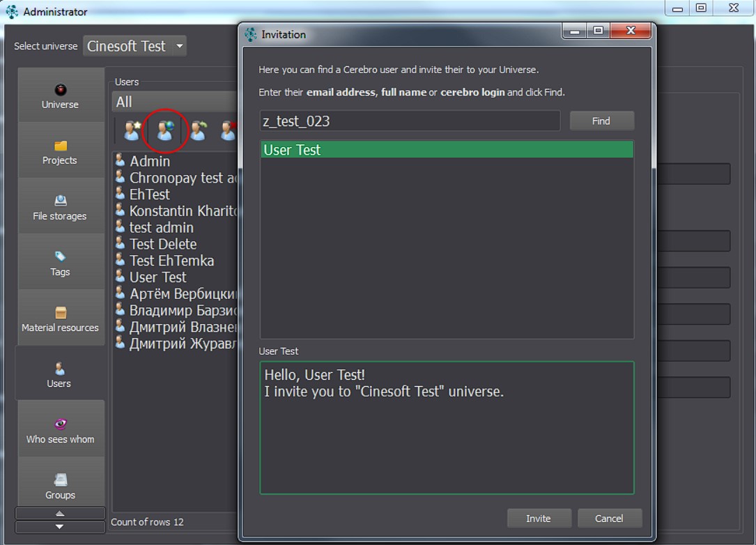Select User Test in search results

click(447, 150)
